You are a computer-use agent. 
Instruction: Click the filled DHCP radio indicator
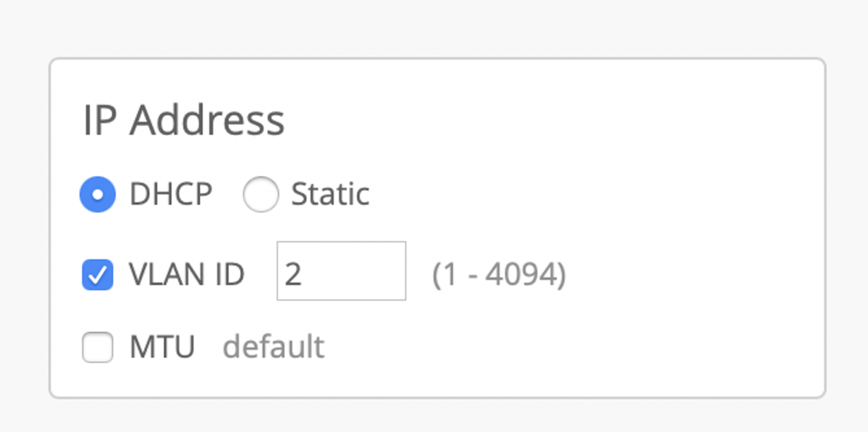97,194
